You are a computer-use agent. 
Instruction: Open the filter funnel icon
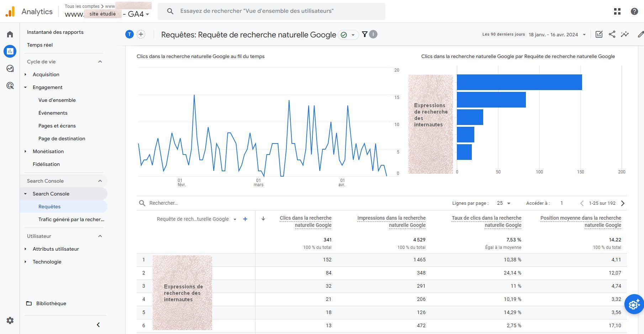[x=365, y=34]
